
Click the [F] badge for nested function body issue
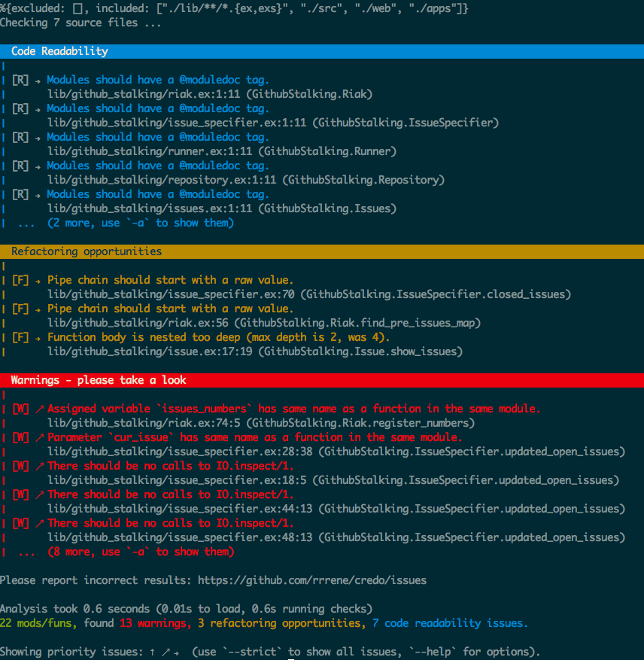(20, 336)
